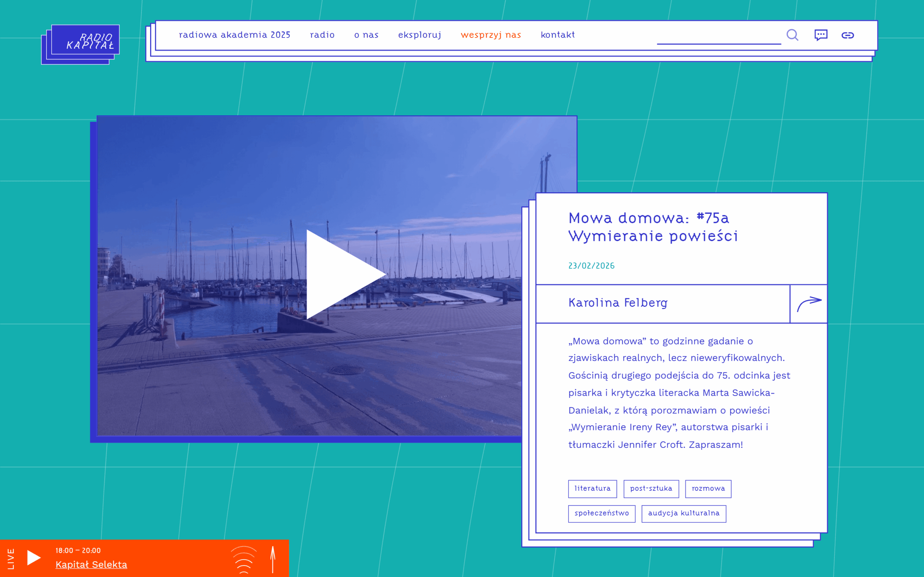This screenshot has width=924, height=577.
Task: Play the live stream in orange bar
Action: pyautogui.click(x=34, y=558)
